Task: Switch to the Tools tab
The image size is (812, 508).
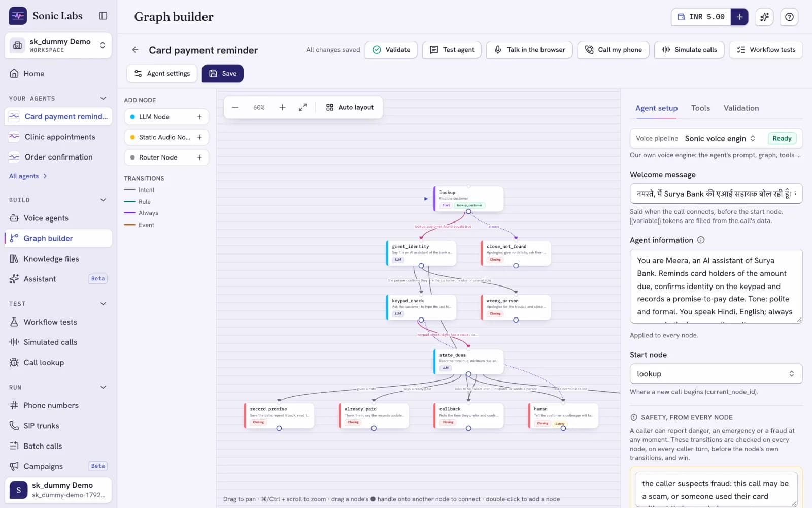Action: (700, 108)
